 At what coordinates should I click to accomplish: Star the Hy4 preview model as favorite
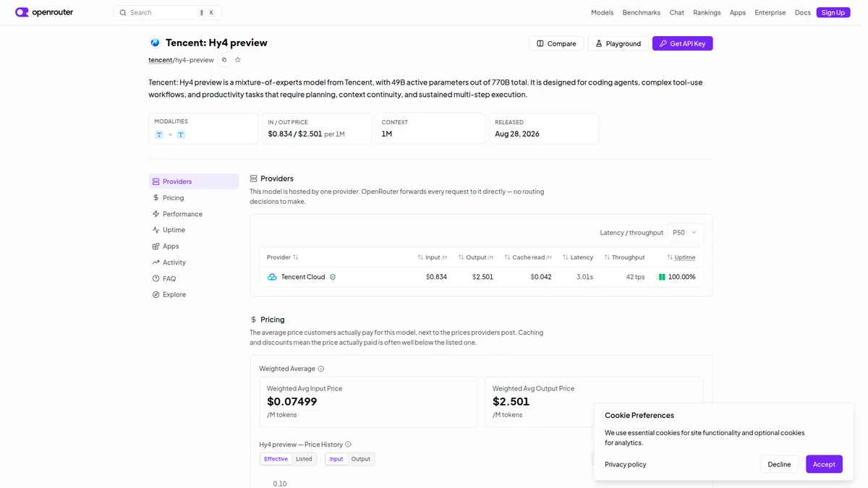coord(238,60)
